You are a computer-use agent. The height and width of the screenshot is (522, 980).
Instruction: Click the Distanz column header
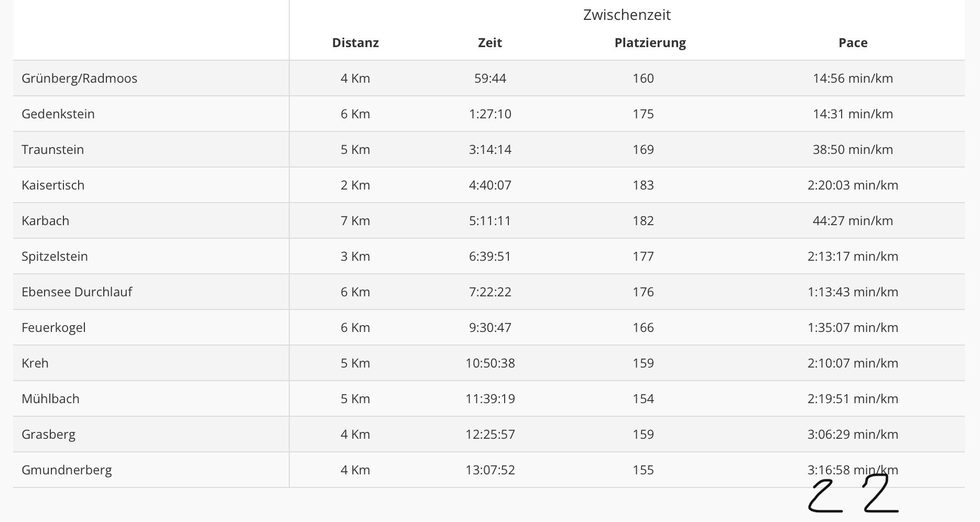click(x=355, y=43)
